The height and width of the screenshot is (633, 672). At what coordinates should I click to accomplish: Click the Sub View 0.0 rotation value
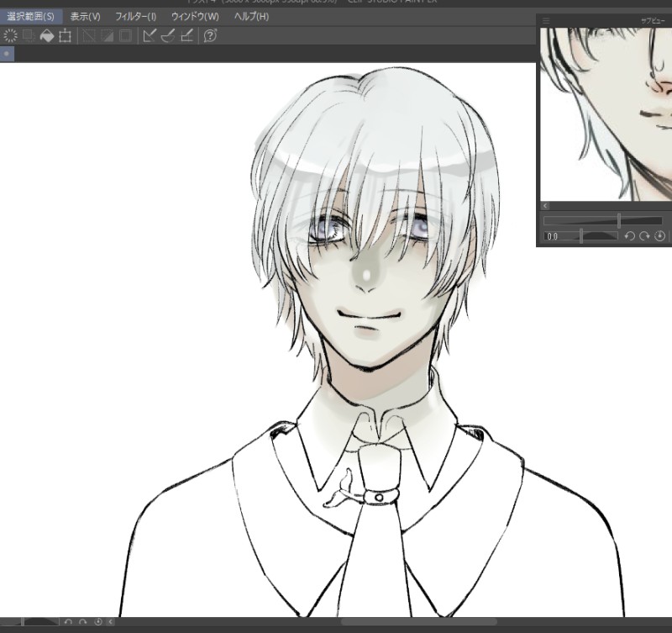[x=553, y=236]
